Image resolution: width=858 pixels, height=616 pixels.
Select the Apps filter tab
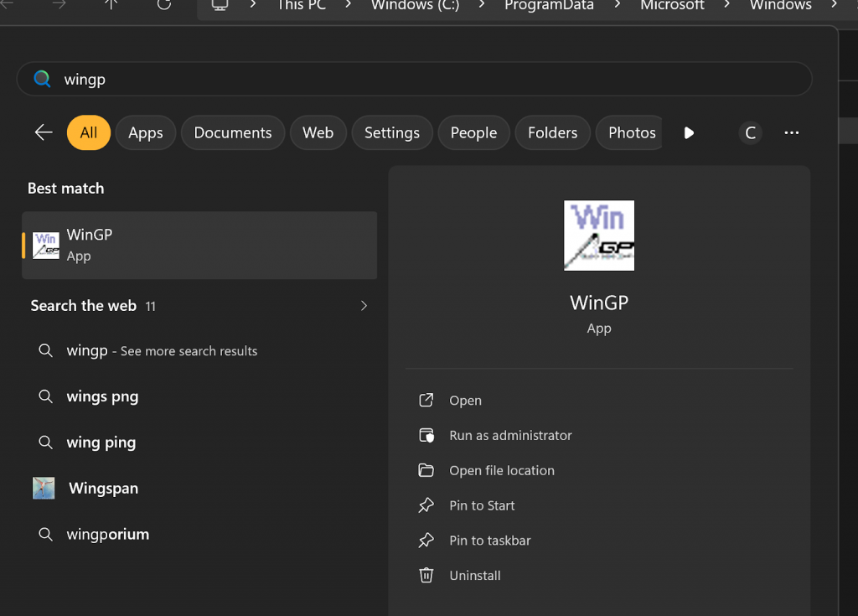pos(145,132)
